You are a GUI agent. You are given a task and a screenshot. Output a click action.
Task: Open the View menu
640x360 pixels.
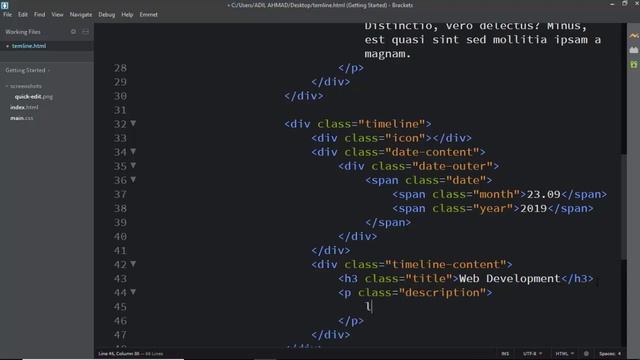[x=57, y=14]
